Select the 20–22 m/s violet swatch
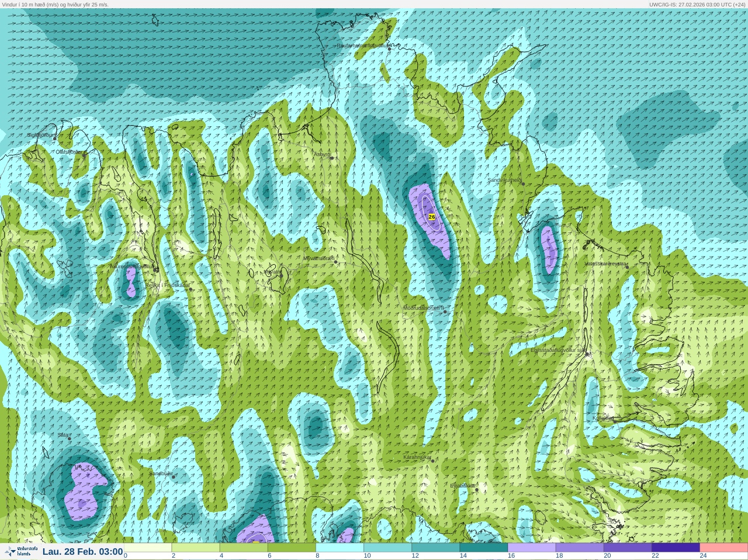Viewport: 748px width, 560px height. pyautogui.click(x=628, y=548)
